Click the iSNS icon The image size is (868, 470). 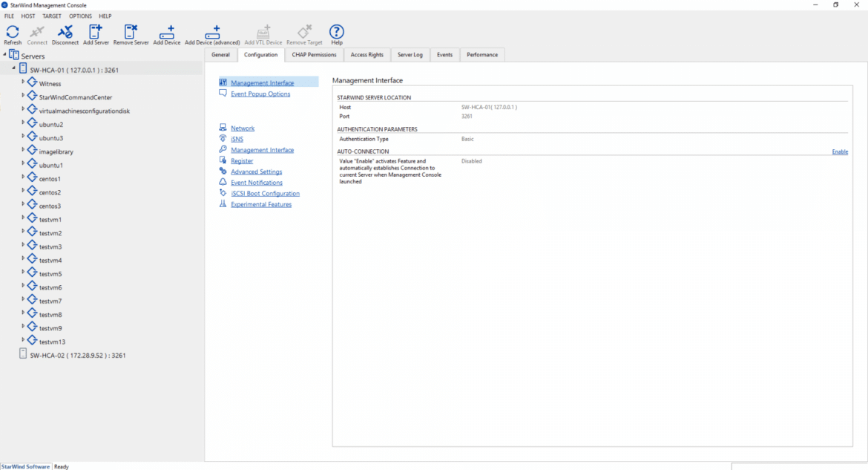pyautogui.click(x=223, y=139)
